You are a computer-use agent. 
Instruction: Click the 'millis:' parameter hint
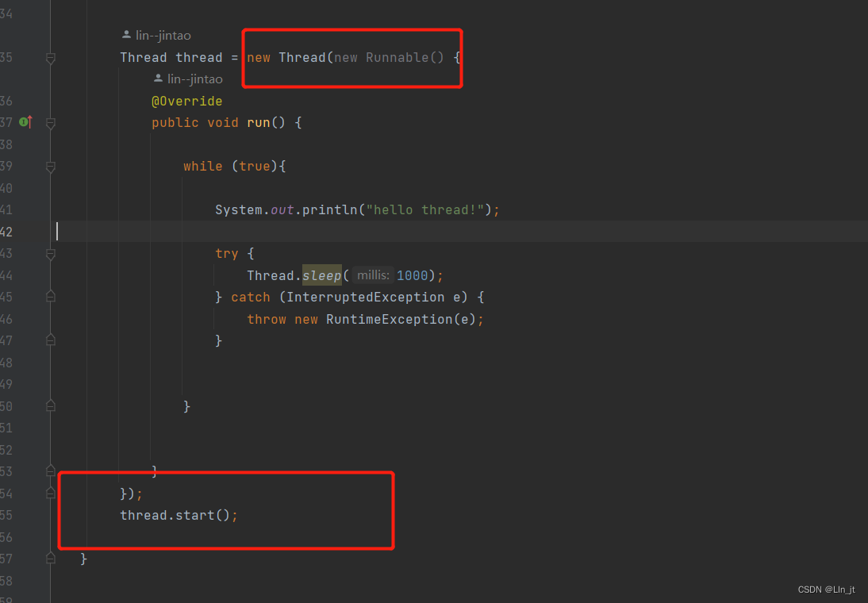[x=373, y=275]
